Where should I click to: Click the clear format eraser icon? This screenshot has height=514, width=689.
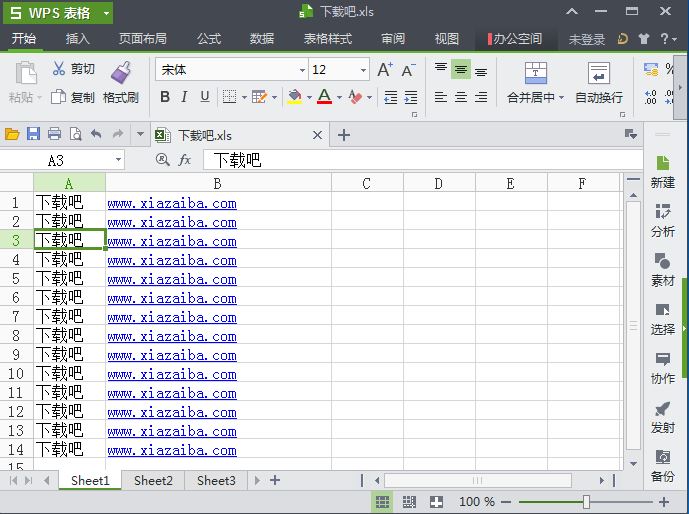pyautogui.click(x=355, y=97)
